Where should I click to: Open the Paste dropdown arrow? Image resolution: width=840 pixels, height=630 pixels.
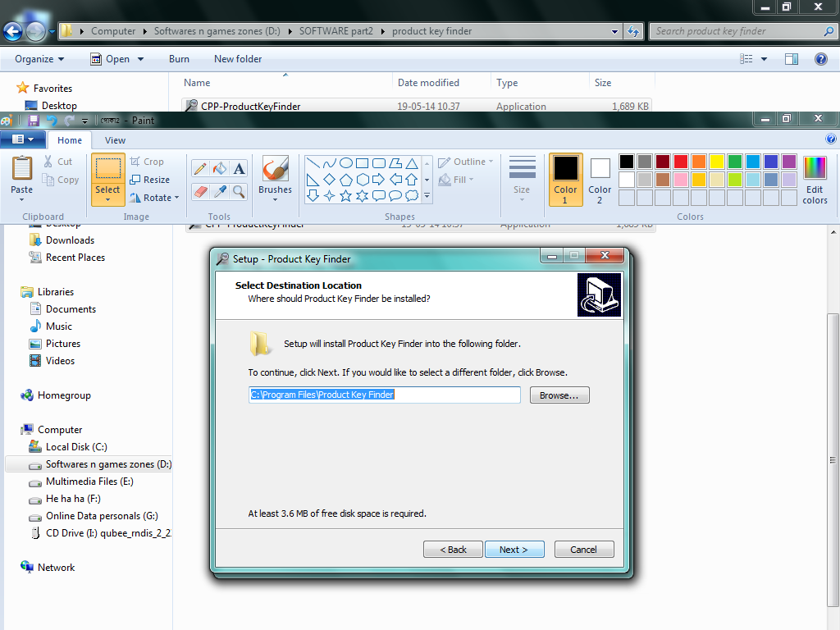pos(22,200)
